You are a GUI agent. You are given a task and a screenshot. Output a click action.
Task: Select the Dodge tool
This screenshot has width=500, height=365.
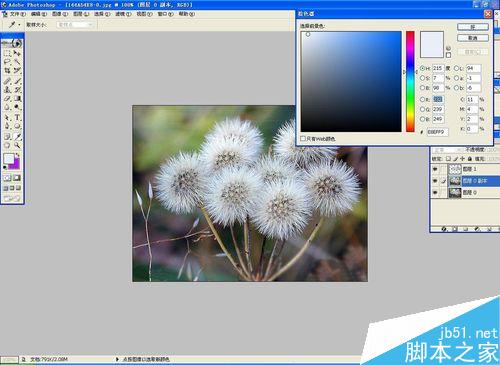tap(17, 107)
